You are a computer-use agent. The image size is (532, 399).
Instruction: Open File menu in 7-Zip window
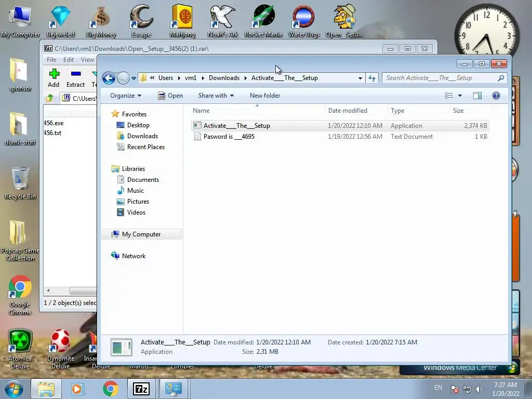[51, 60]
